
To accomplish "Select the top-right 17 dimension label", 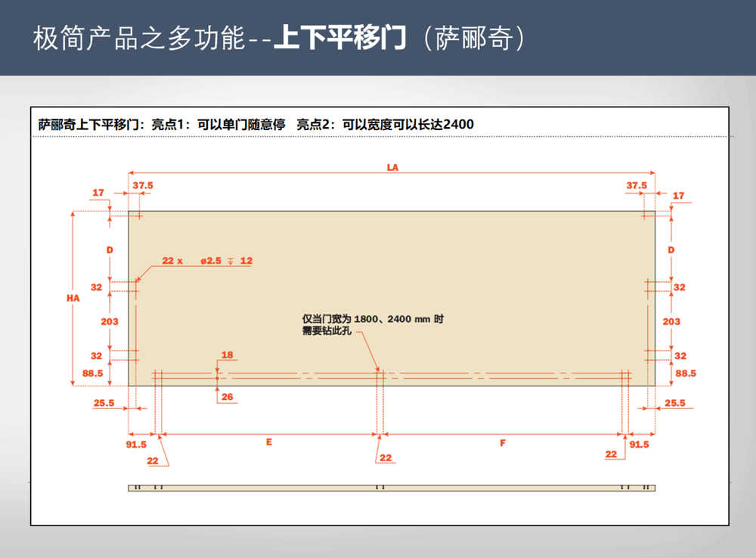I will 678,196.
